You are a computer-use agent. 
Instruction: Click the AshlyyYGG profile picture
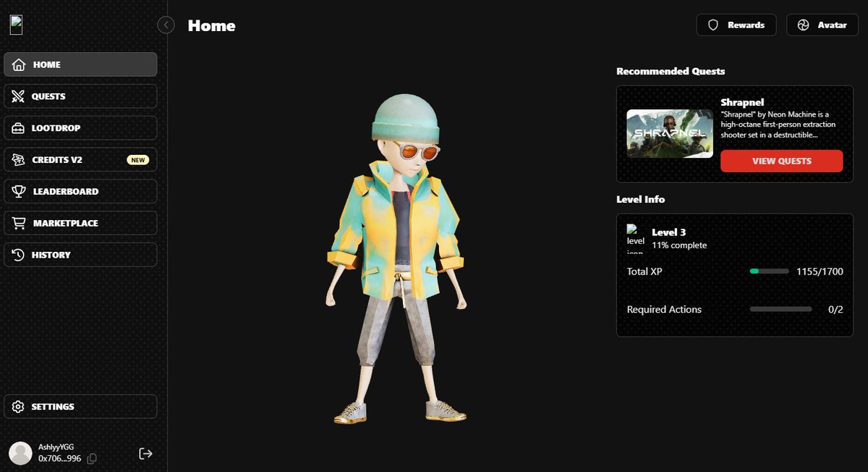[x=20, y=453]
